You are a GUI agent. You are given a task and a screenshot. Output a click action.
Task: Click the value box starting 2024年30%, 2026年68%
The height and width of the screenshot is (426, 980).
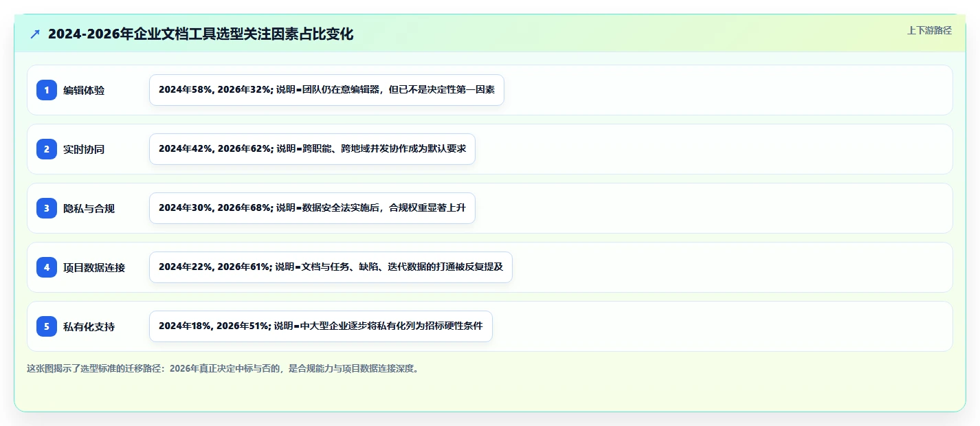(x=312, y=208)
